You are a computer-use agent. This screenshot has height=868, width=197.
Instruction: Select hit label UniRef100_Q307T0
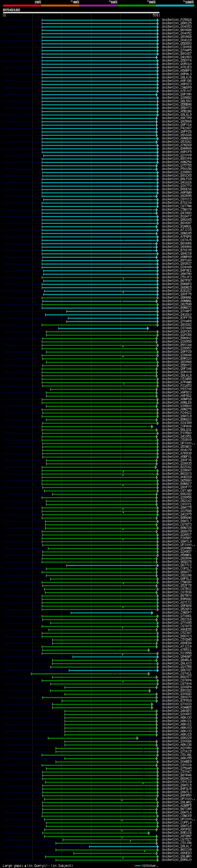tap(177, 186)
